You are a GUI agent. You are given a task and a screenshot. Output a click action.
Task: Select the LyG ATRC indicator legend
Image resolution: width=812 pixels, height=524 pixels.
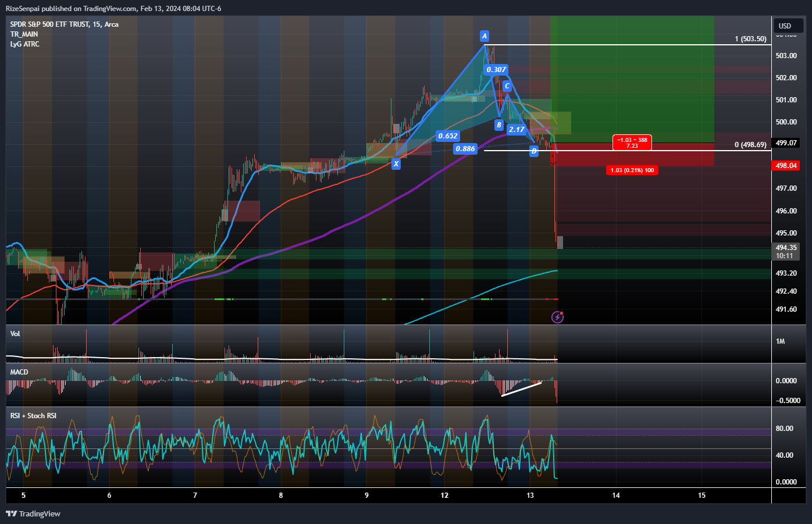pyautogui.click(x=24, y=44)
